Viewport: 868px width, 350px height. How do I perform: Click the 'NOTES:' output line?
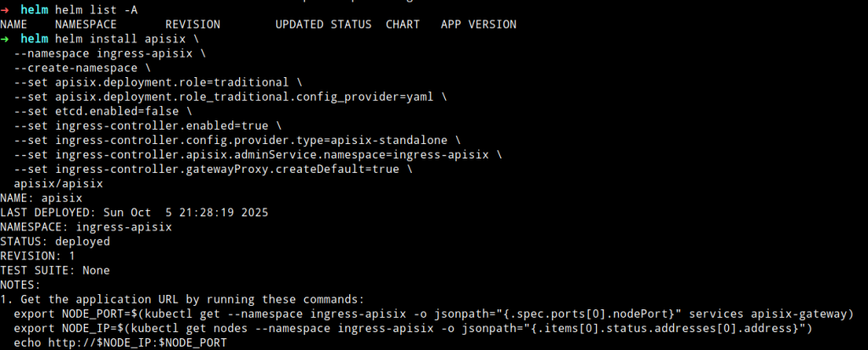point(20,285)
